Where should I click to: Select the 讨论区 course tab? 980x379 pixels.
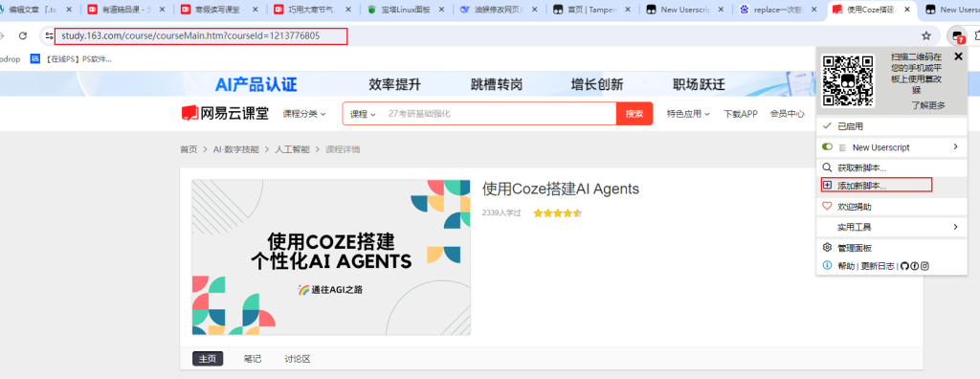point(298,359)
